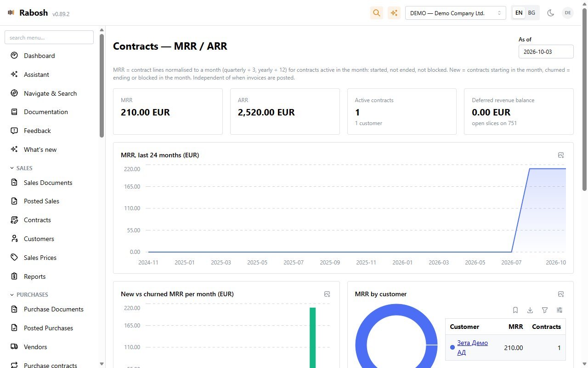The image size is (588, 368).
Task: Open the Зета Демо АД customer link
Action: pos(472,348)
